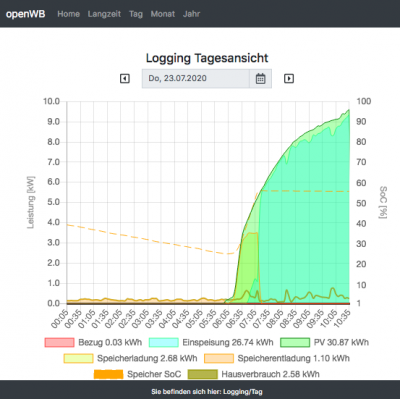Screen dimensions: 400x399
Task: Hide the PV 30.87 kWh dataset
Action: pyautogui.click(x=324, y=342)
